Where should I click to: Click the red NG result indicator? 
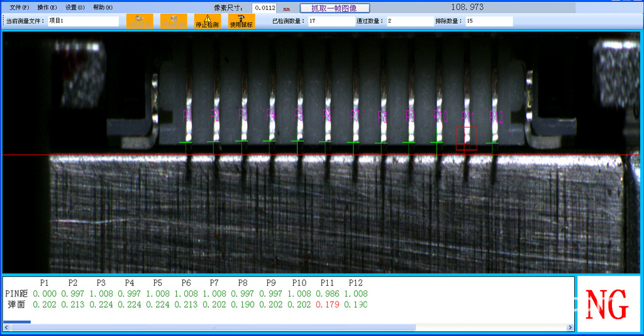click(607, 305)
